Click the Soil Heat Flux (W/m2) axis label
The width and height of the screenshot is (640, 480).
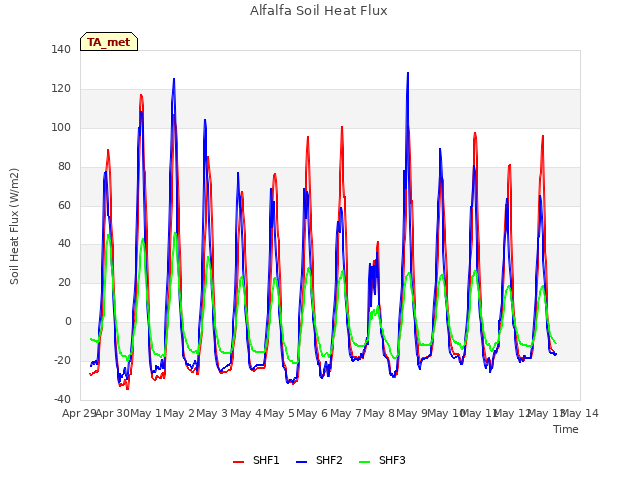click(14, 226)
